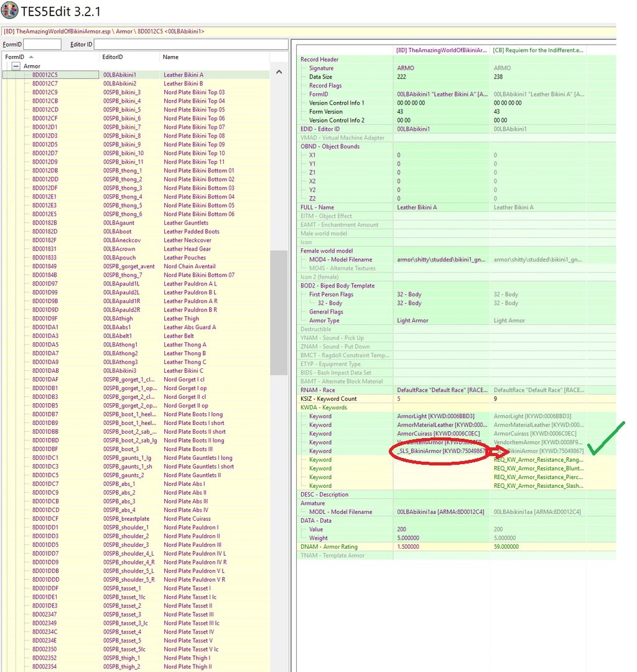The image size is (637, 672).
Task: Collapse the Armor tree node
Action: click(16, 66)
